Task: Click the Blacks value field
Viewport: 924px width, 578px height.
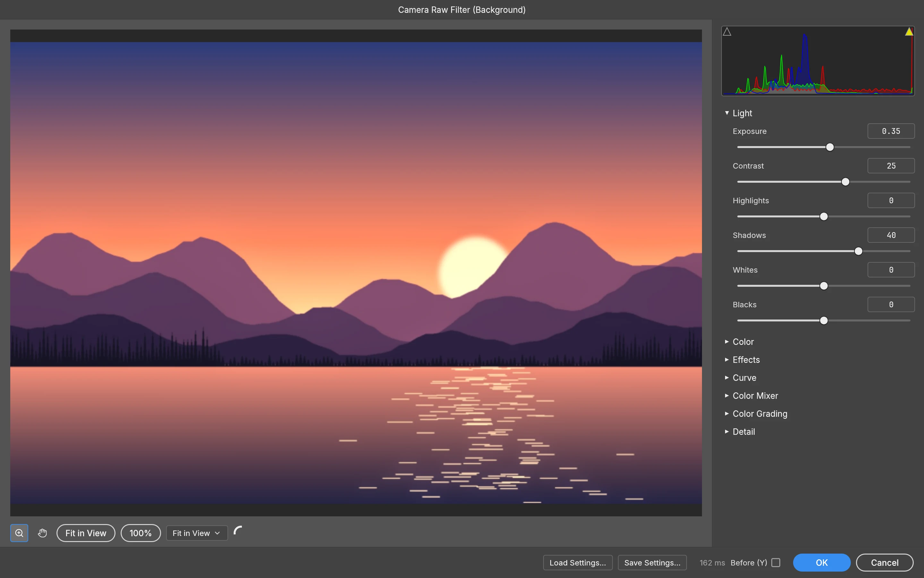Action: coord(891,305)
